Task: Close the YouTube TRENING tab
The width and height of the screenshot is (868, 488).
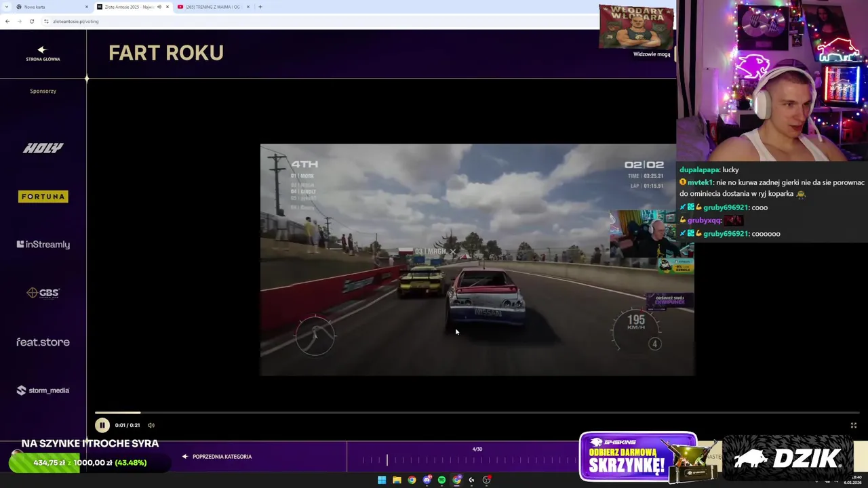Action: pos(248,7)
